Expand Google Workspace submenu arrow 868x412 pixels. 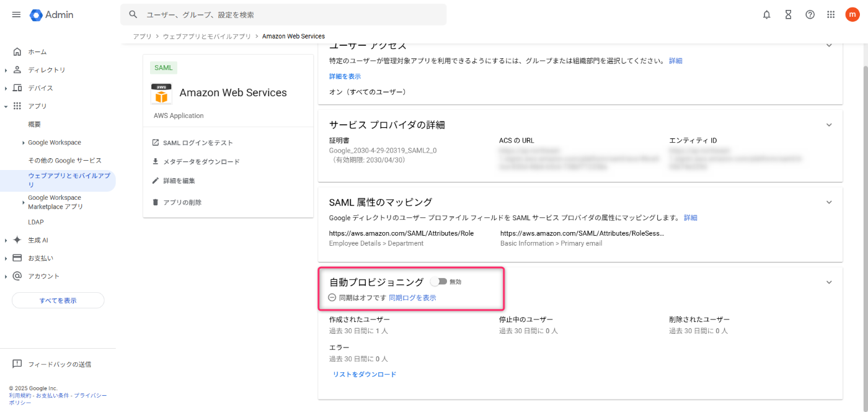24,143
